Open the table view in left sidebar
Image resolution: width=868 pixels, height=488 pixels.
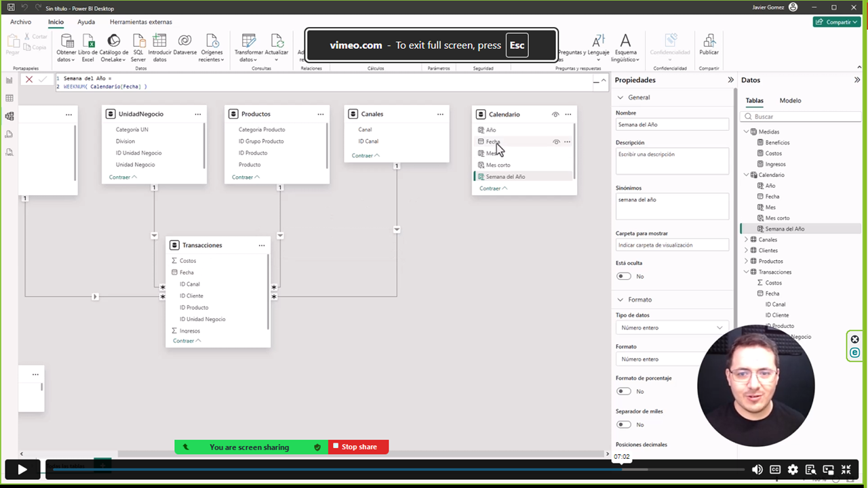9,98
